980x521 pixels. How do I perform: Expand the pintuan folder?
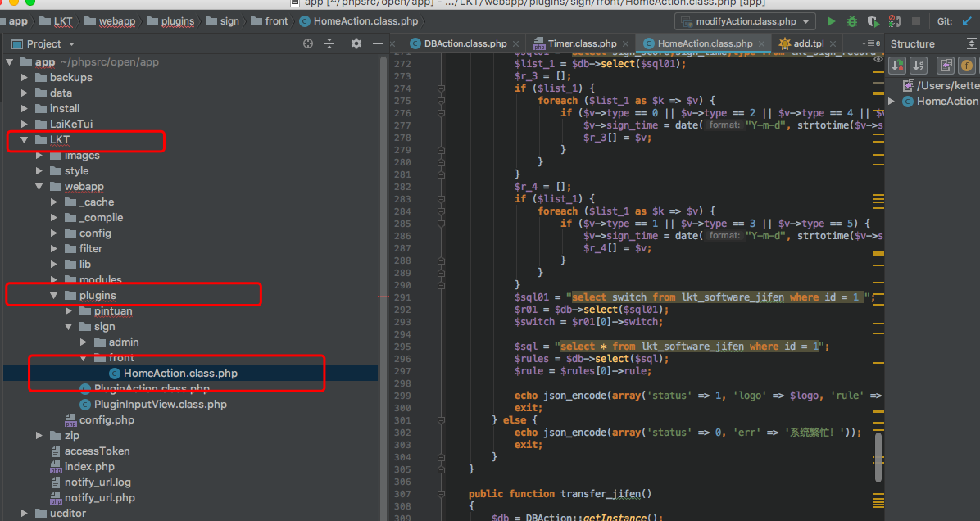click(69, 311)
